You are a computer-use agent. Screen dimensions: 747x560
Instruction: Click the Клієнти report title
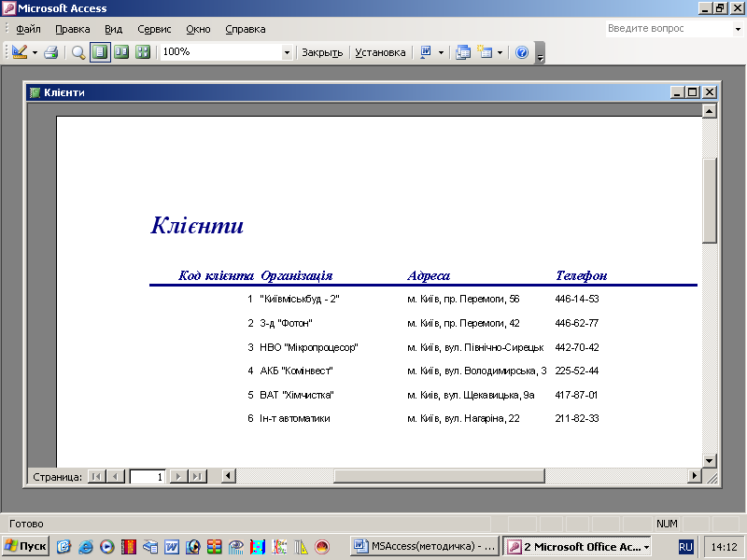[197, 225]
